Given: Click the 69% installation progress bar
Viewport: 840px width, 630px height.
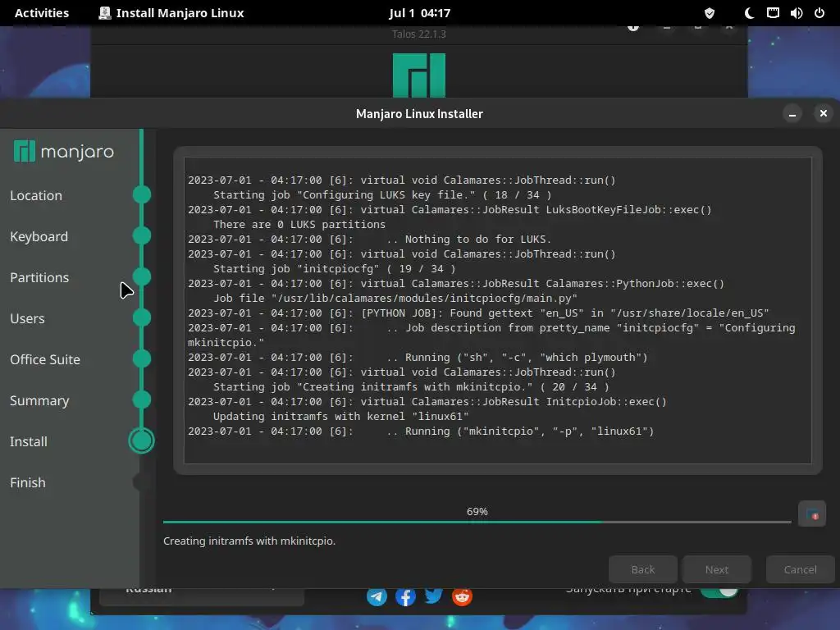Looking at the screenshot, I should [477, 521].
